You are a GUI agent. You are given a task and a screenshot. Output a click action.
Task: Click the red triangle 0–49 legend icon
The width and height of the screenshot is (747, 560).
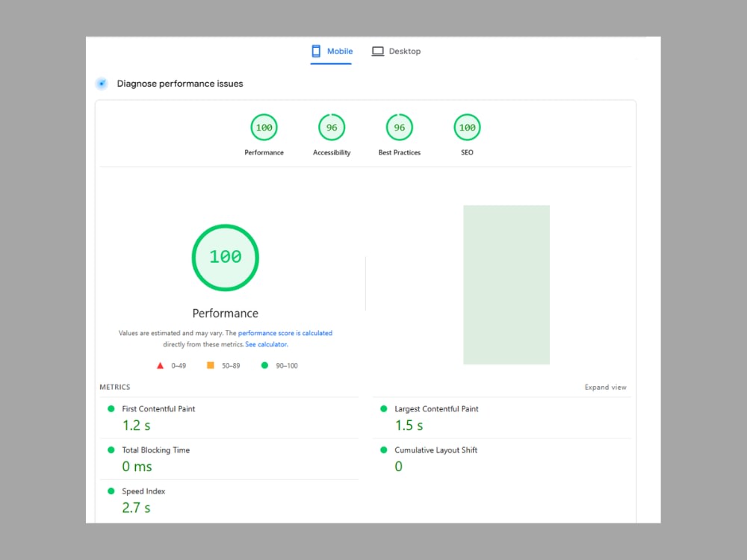(160, 366)
